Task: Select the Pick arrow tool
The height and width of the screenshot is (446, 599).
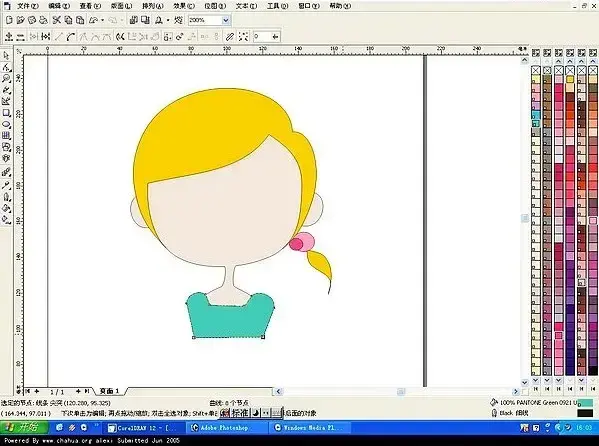Action: (x=6, y=56)
